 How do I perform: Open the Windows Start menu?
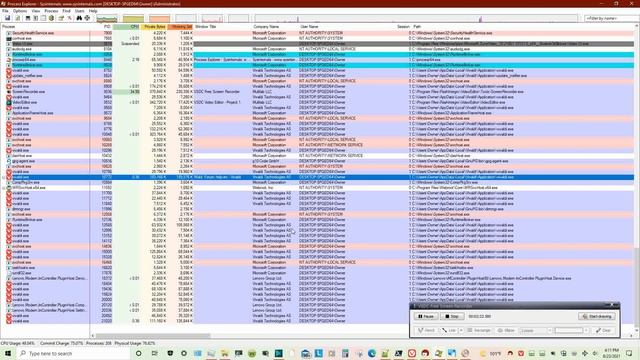tap(7, 353)
